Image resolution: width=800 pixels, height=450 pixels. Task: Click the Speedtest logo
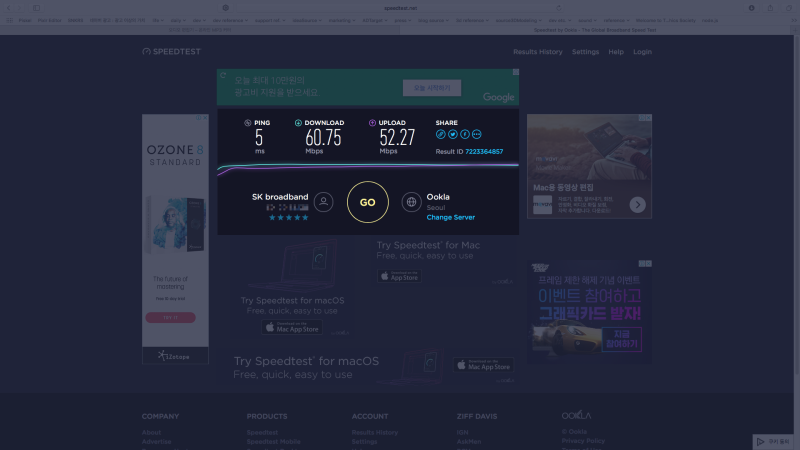(171, 52)
